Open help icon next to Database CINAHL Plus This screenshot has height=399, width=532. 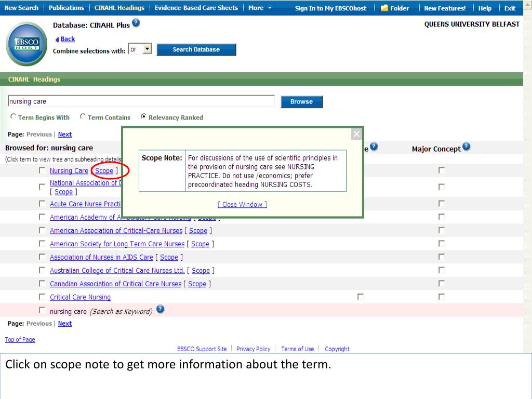(136, 23)
